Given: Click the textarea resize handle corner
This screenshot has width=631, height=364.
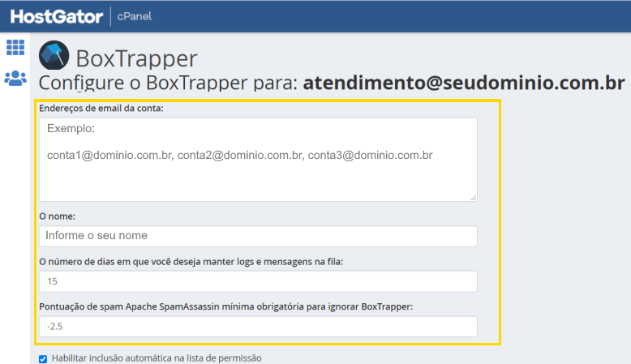Looking at the screenshot, I should pyautogui.click(x=474, y=198).
